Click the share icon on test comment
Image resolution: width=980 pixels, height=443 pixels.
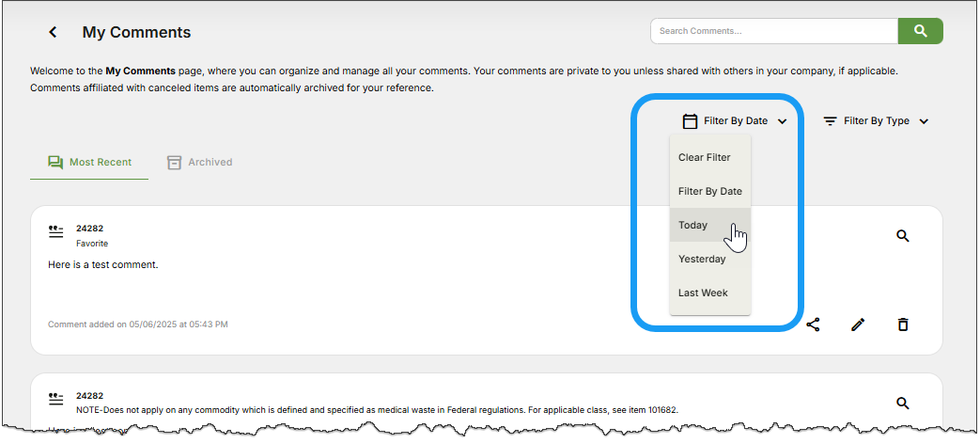coord(813,324)
